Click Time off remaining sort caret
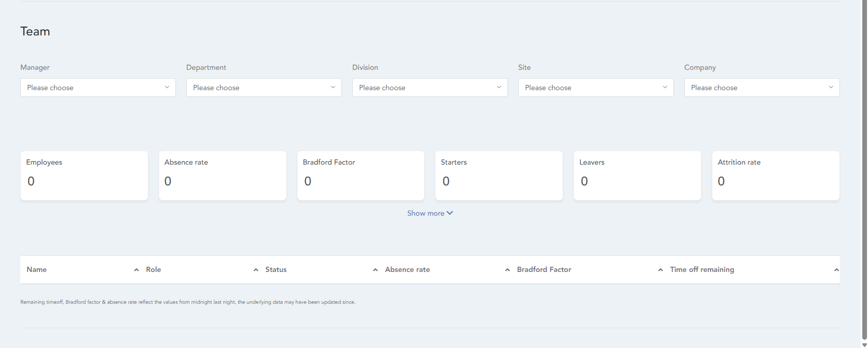The width and height of the screenshot is (868, 348). [x=836, y=270]
